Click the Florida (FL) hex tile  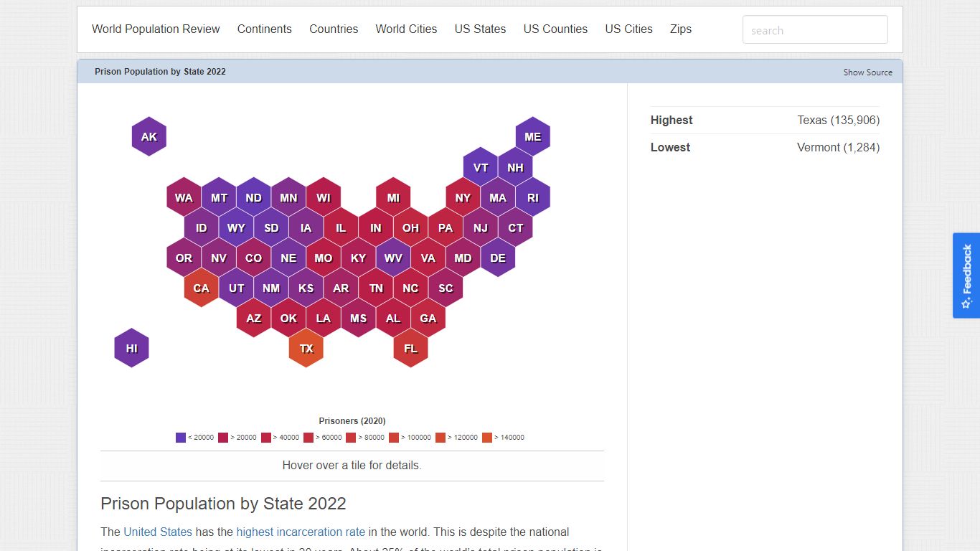[411, 348]
